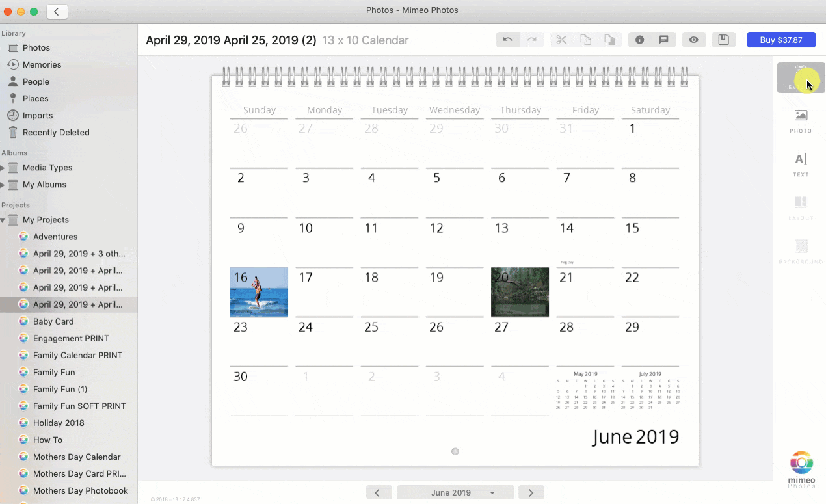This screenshot has height=504, width=826.
Task: Click the comment flag icon
Action: [664, 40]
